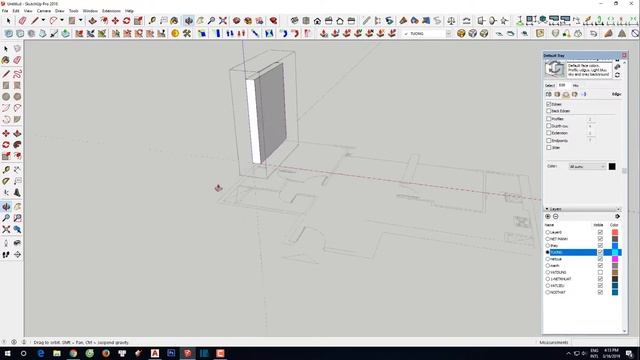
Task: Toggle the Edges checkbox
Action: [x=549, y=104]
